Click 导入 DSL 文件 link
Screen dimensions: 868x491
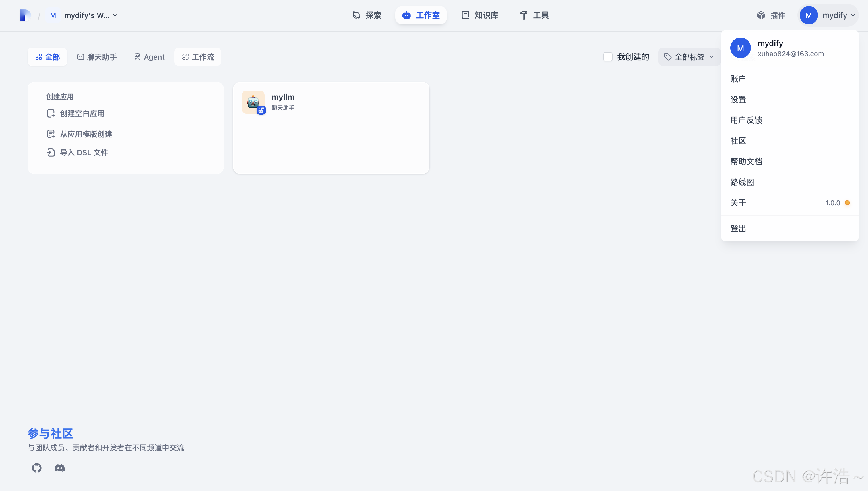(84, 153)
